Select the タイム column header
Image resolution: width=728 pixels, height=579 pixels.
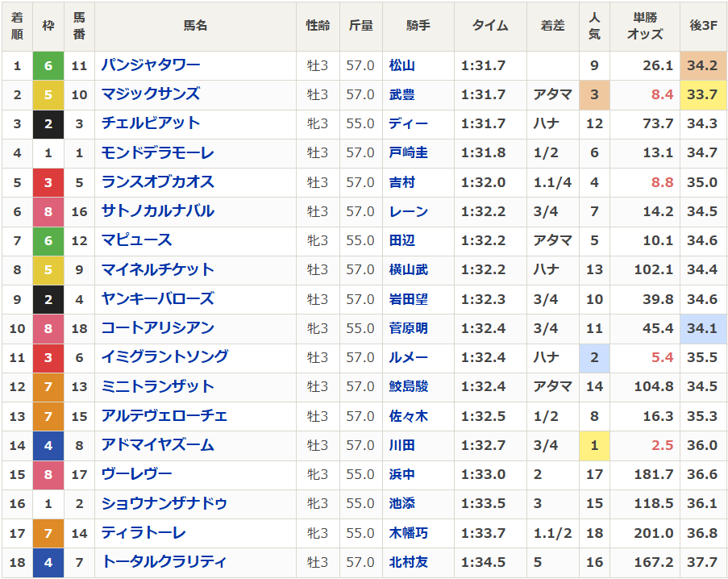point(490,26)
